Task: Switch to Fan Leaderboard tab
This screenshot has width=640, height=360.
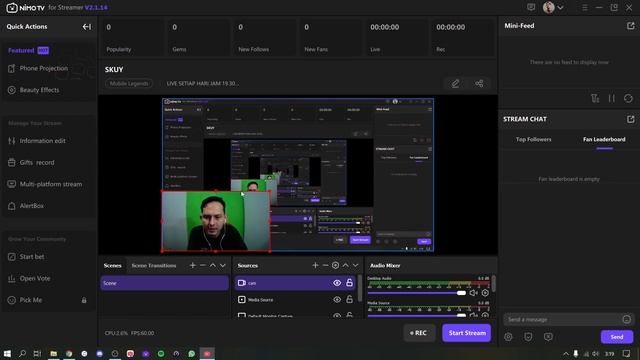Action: 604,140
